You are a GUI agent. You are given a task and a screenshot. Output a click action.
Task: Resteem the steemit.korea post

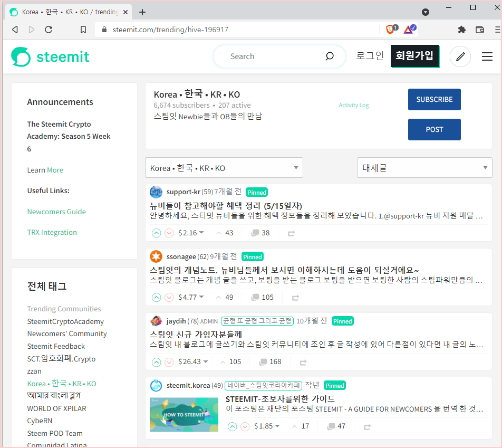[367, 427]
